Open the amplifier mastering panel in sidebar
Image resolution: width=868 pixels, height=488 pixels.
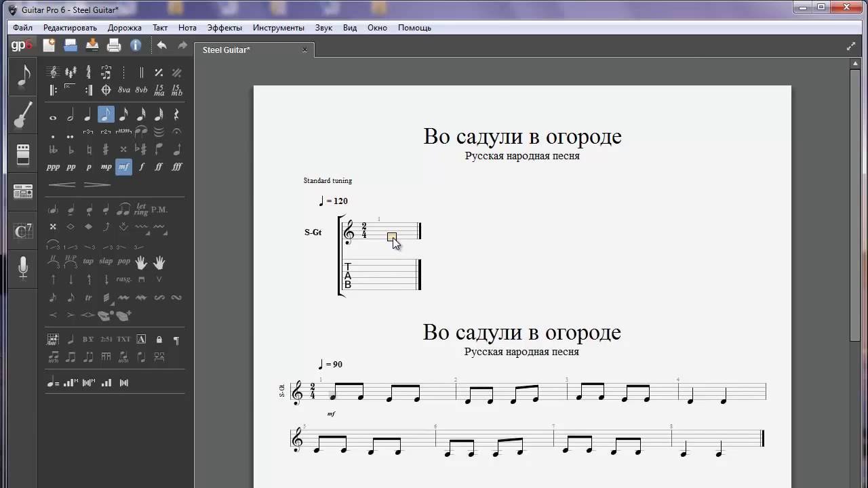23,192
